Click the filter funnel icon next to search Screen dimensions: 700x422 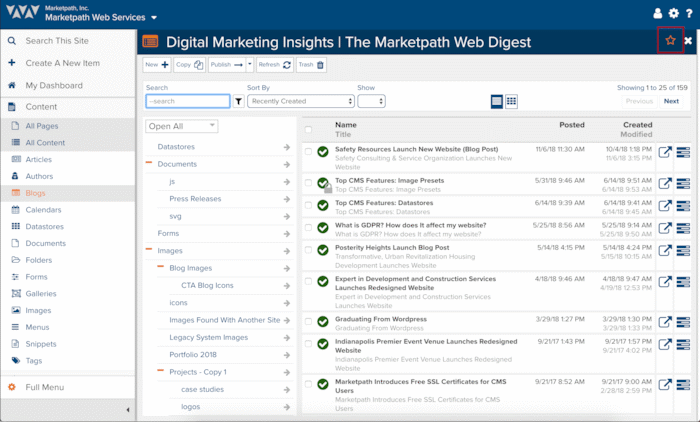tap(238, 101)
